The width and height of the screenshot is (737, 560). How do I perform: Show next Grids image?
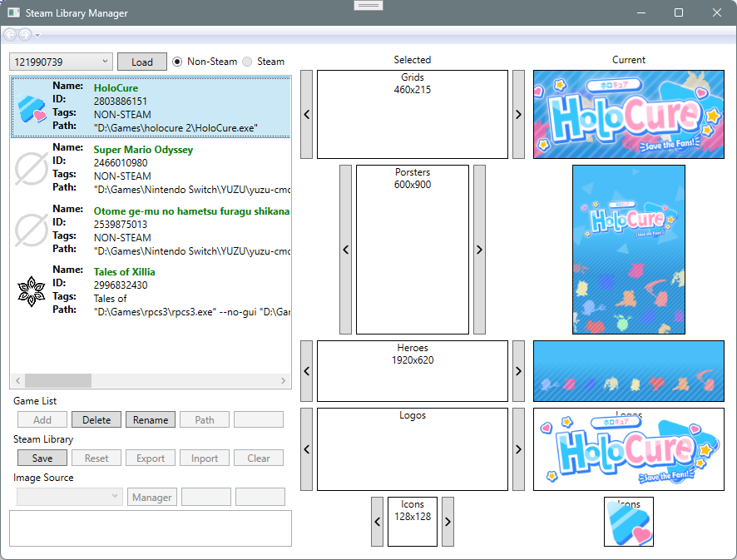tap(518, 114)
